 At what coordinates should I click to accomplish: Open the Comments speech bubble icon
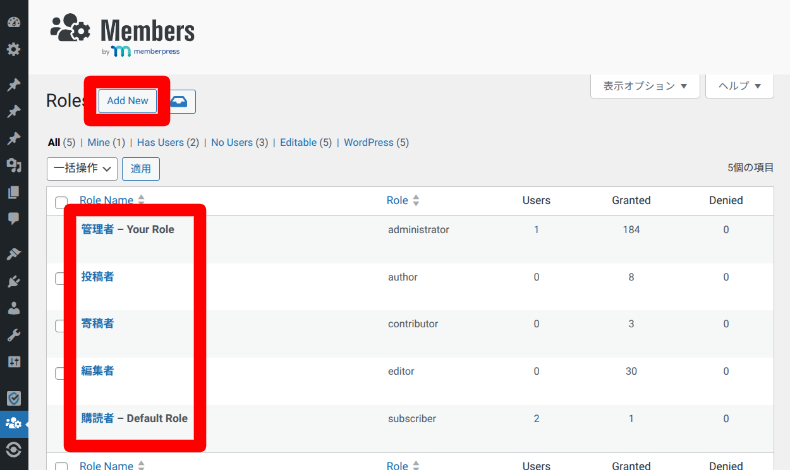click(x=14, y=218)
